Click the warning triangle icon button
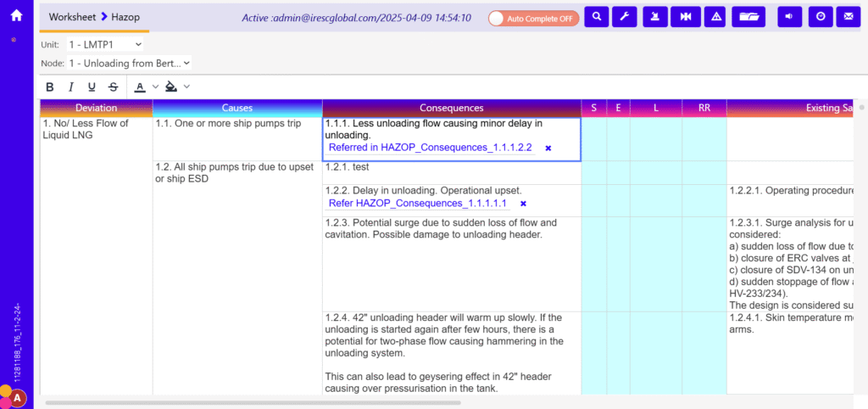The image size is (868, 409). coord(716,17)
